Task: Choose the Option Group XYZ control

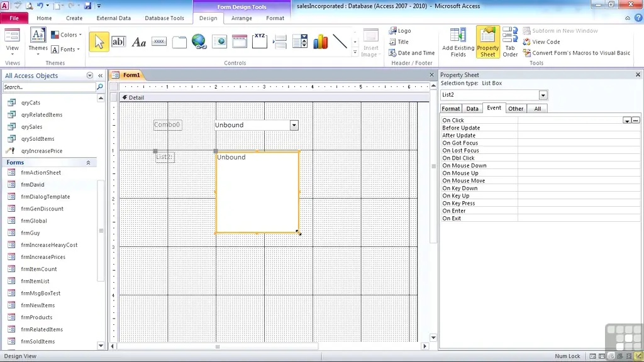Action: point(260,42)
